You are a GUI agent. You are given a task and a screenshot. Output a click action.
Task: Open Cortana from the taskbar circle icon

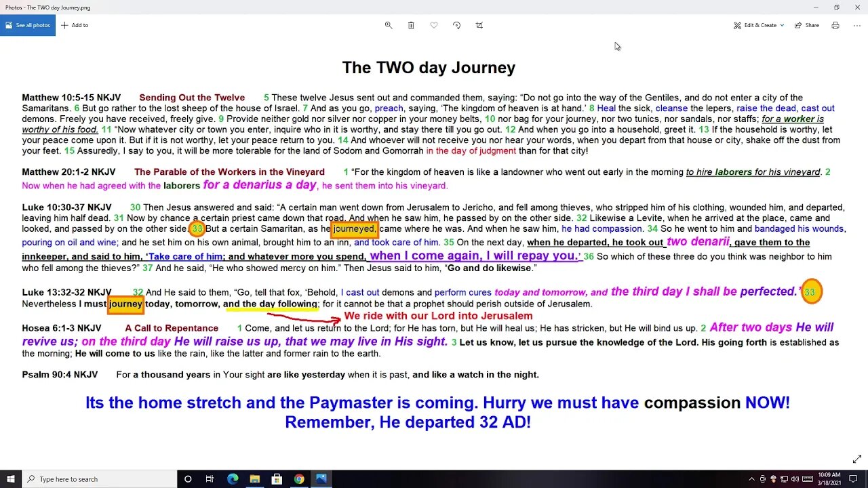pos(188,479)
